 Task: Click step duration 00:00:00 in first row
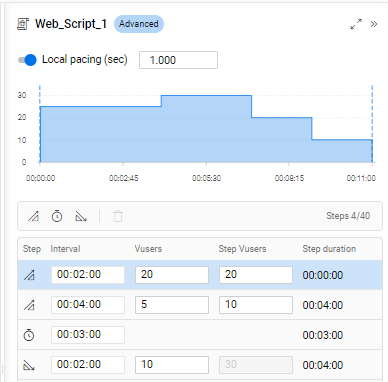tap(323, 275)
